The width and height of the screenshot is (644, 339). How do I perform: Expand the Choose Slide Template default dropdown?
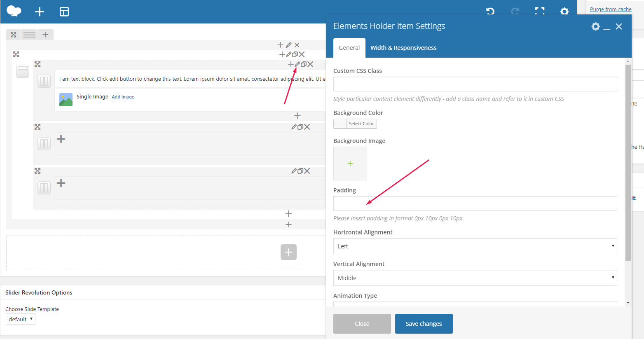point(21,319)
